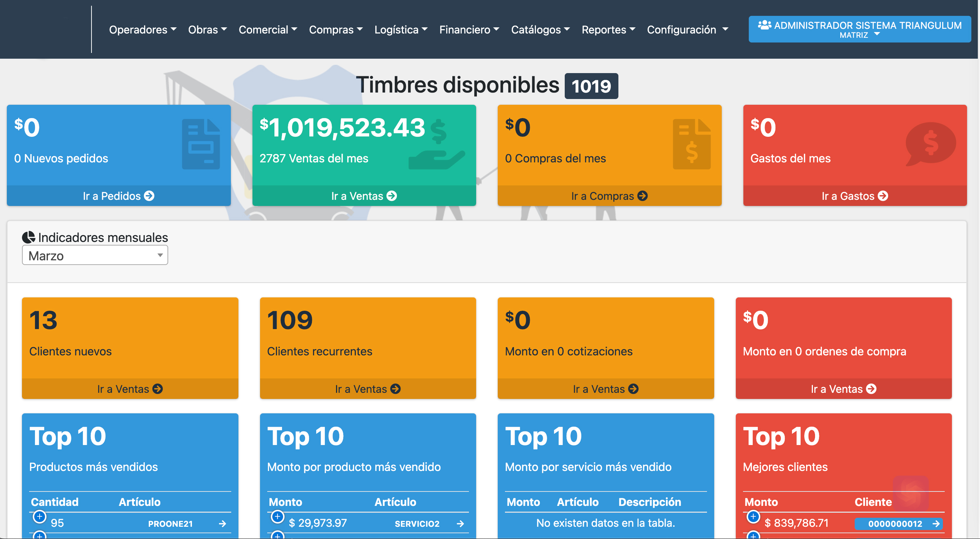The width and height of the screenshot is (980, 539).
Task: Click the PROONE21 article label
Action: (170, 524)
